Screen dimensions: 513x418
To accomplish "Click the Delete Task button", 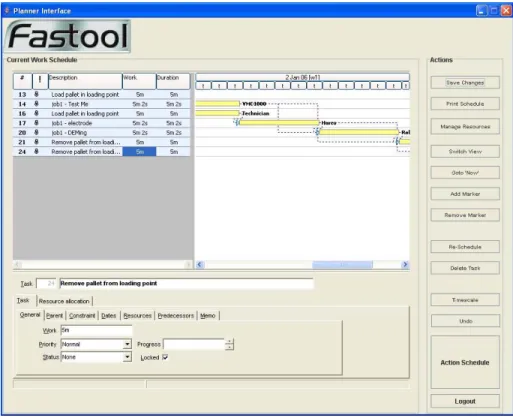I will tap(465, 268).
